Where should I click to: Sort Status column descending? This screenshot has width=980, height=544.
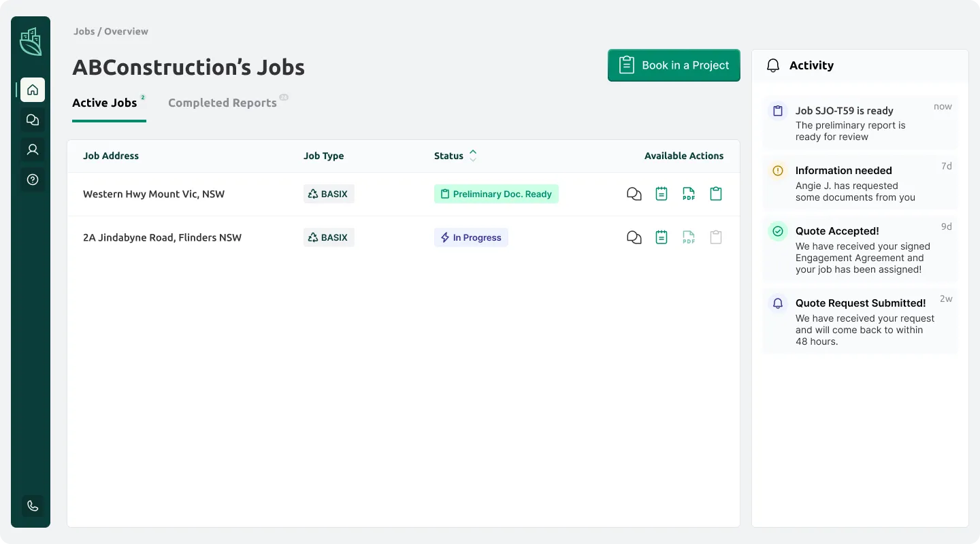[473, 159]
